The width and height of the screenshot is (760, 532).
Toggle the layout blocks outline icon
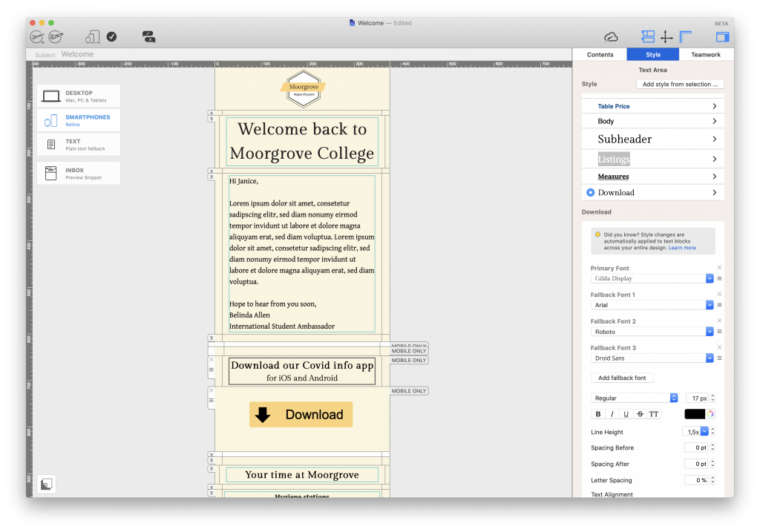point(647,37)
